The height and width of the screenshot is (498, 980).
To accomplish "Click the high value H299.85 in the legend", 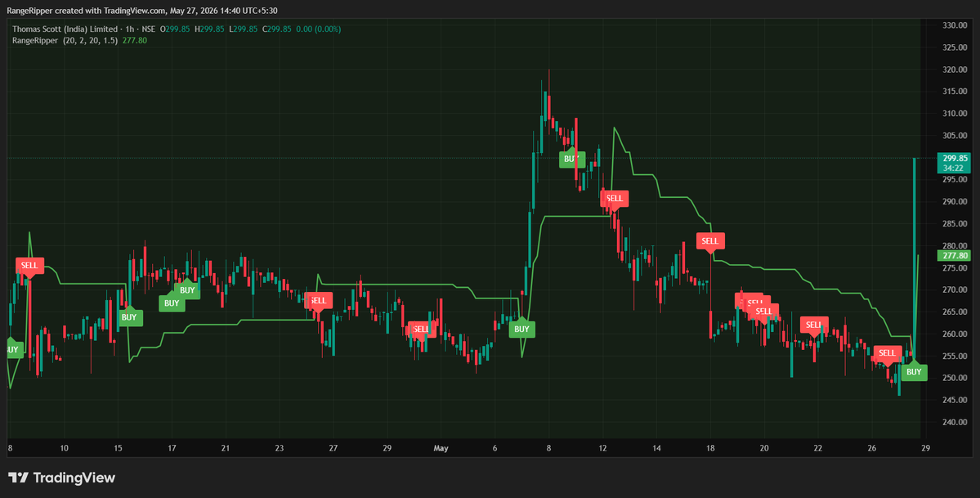I will (209, 29).
